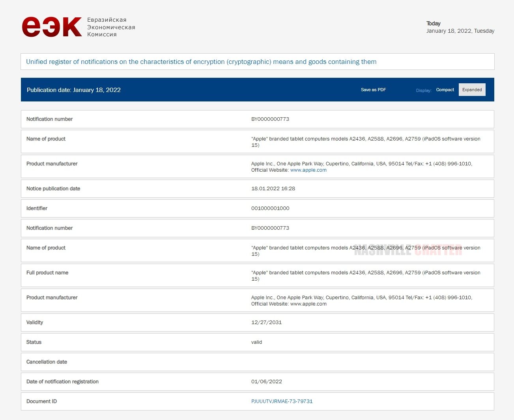514x420 pixels.
Task: Open the Unified register of notifications link
Action: point(201,62)
